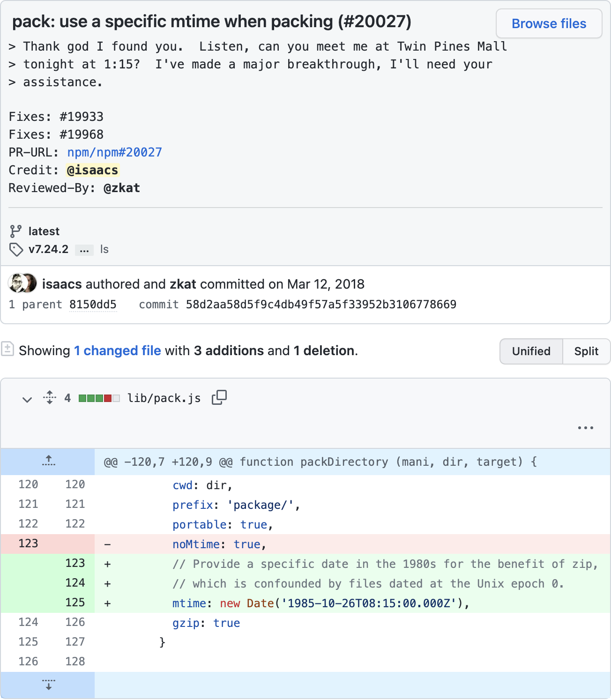The image size is (611, 700).
Task: Click the mtime: new Date added code line
Action: tap(352, 603)
